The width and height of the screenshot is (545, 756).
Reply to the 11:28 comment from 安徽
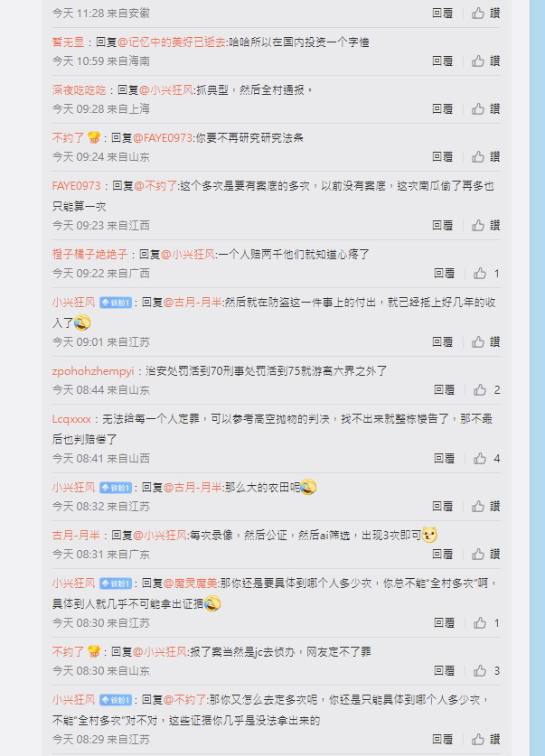[x=442, y=14]
